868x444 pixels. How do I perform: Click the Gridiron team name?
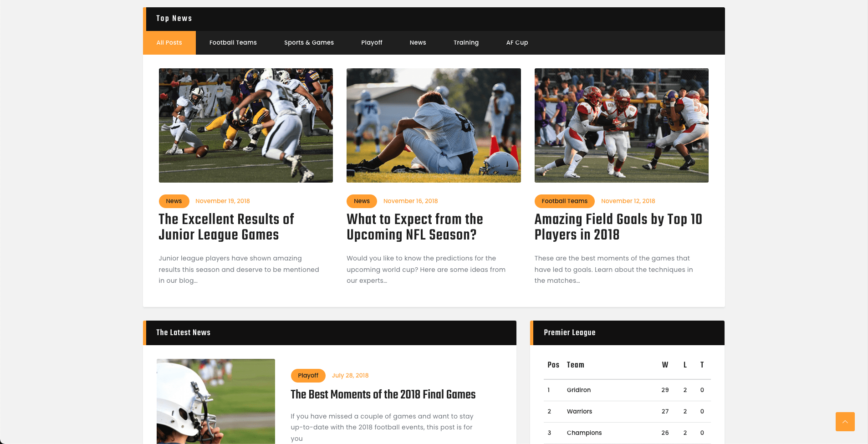click(x=579, y=390)
